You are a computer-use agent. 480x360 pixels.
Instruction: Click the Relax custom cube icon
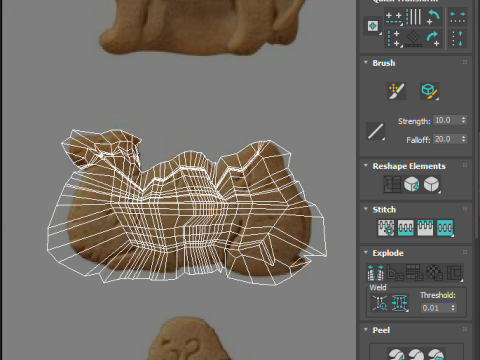(431, 184)
